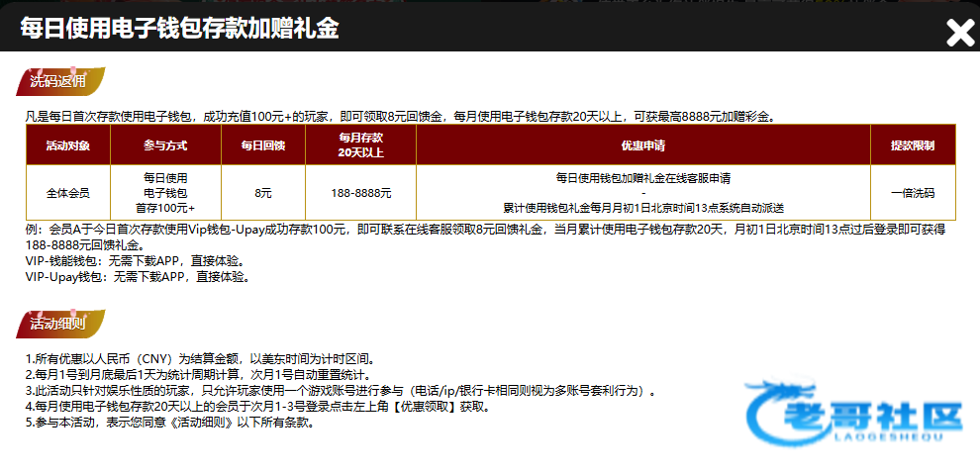Click the 活动细则 section badge
The image size is (980, 474).
(59, 323)
